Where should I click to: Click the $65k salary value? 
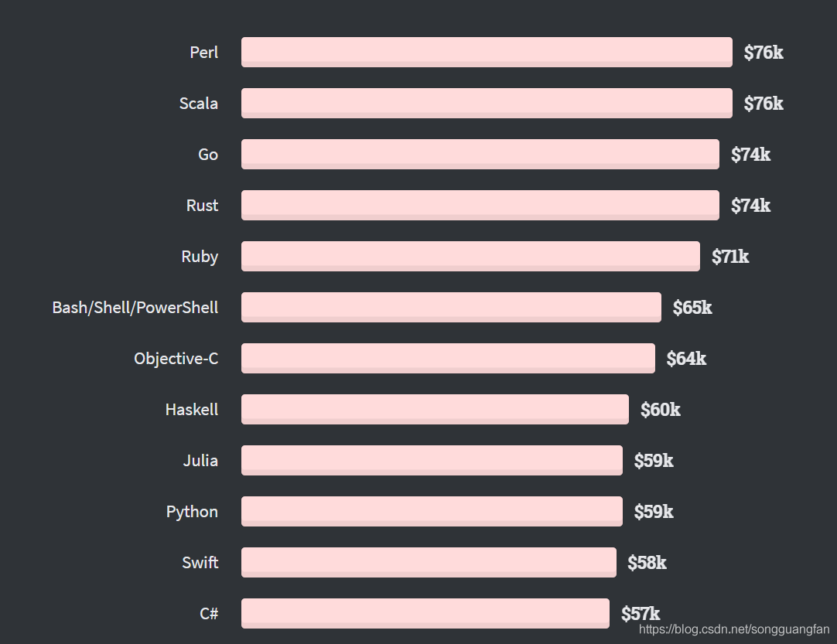692,308
